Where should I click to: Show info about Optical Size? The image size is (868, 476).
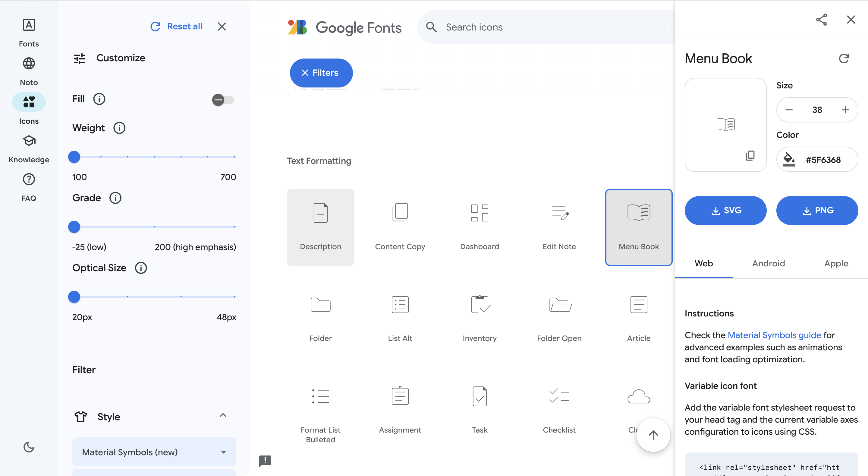pyautogui.click(x=141, y=268)
